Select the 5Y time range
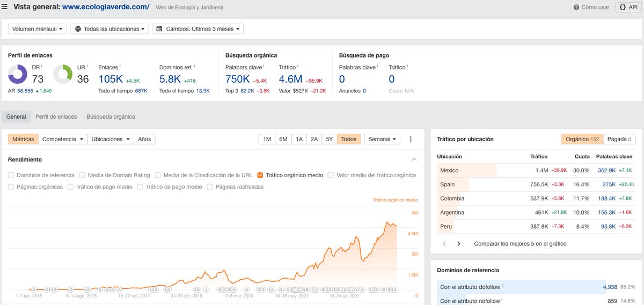644x305 pixels. pyautogui.click(x=330, y=139)
